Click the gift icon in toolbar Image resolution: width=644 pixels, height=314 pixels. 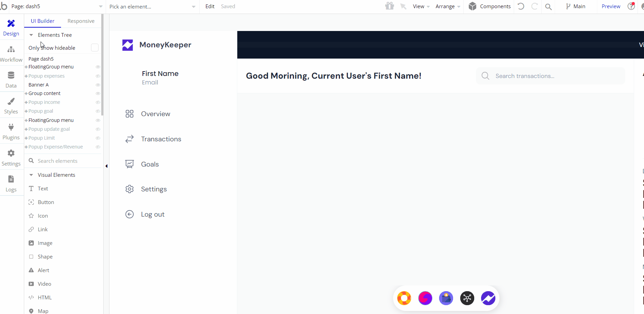tap(390, 6)
